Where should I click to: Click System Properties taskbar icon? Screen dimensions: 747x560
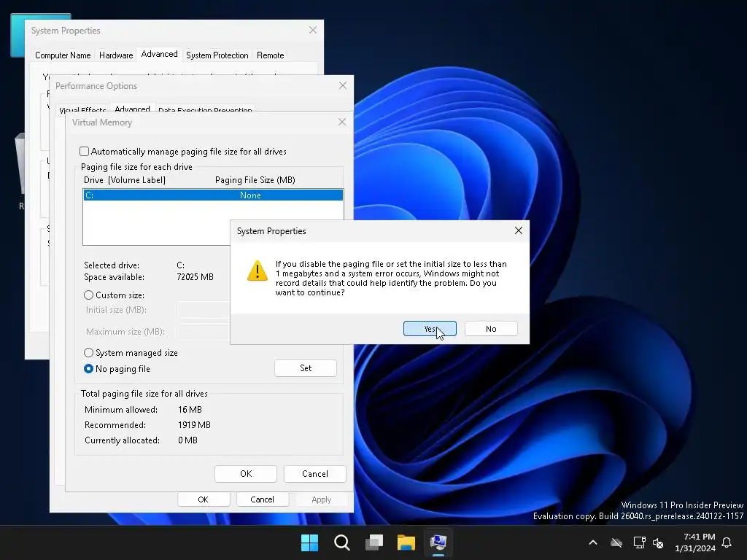[438, 542]
